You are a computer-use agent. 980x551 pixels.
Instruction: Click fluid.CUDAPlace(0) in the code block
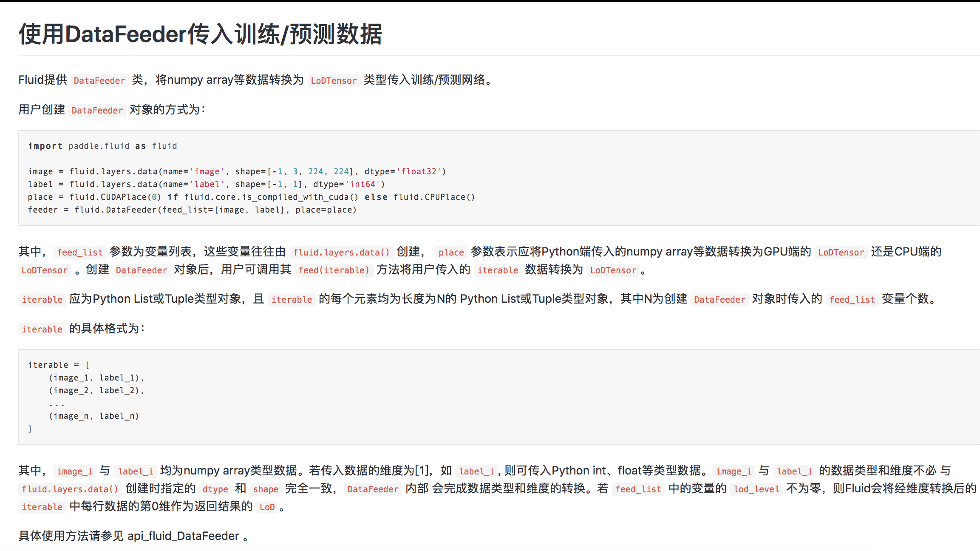click(x=115, y=197)
